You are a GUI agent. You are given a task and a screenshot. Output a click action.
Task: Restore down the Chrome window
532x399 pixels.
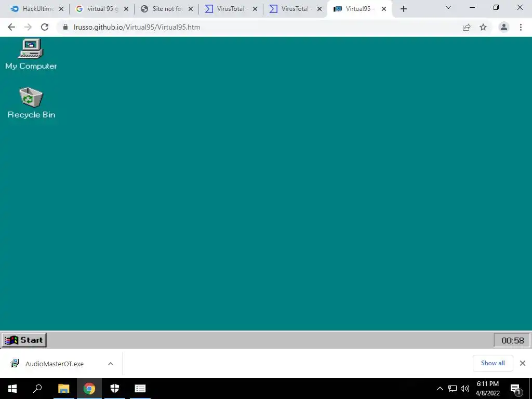(496, 7)
